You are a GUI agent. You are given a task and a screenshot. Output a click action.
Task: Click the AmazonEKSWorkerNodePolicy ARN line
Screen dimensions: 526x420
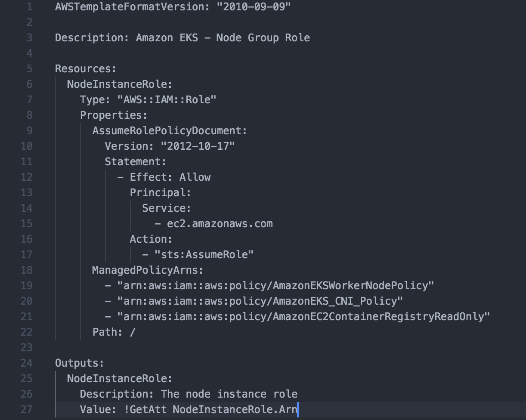click(x=275, y=286)
